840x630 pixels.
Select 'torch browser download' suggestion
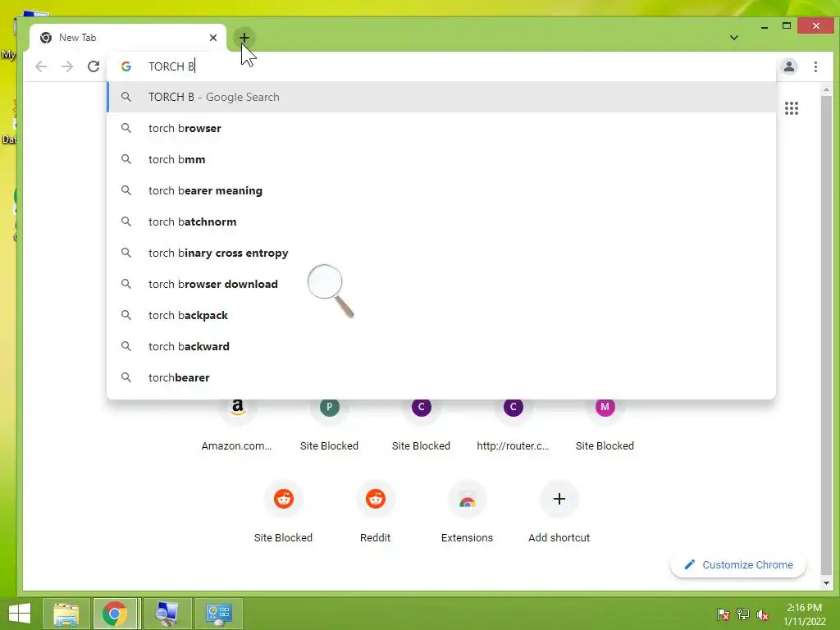pyautogui.click(x=441, y=283)
